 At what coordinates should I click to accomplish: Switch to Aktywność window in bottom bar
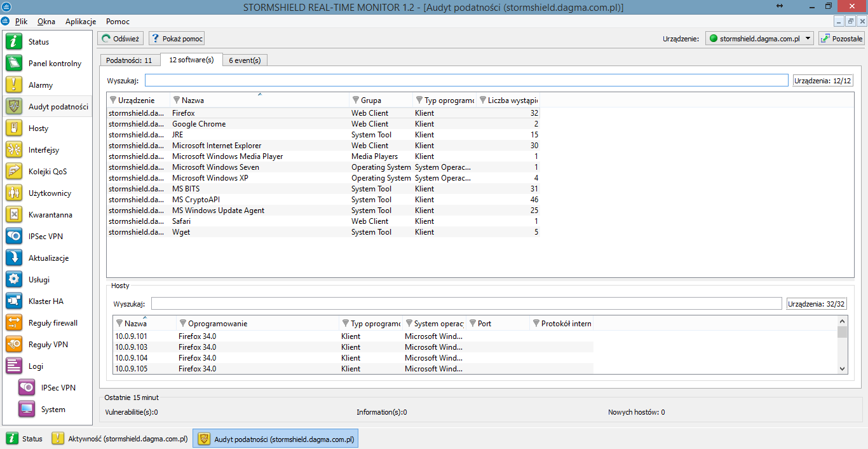point(119,439)
